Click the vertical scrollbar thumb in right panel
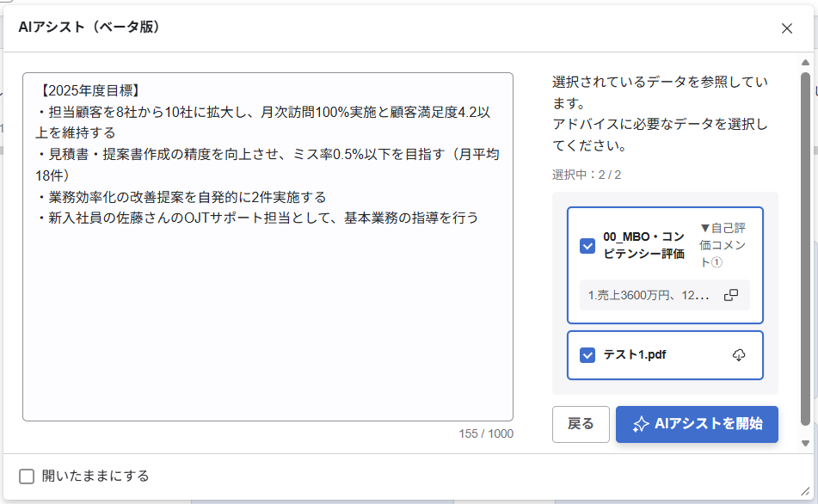 click(805, 249)
